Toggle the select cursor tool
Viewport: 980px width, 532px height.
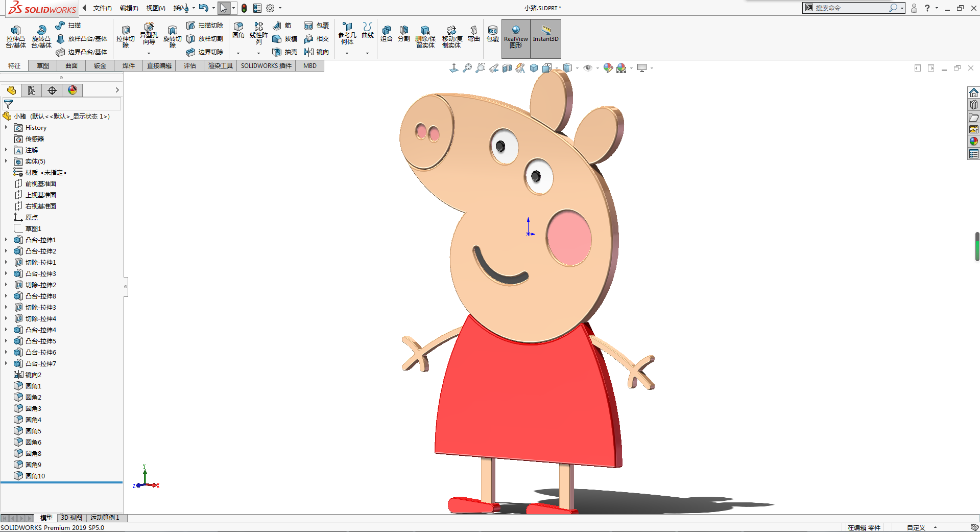click(224, 8)
